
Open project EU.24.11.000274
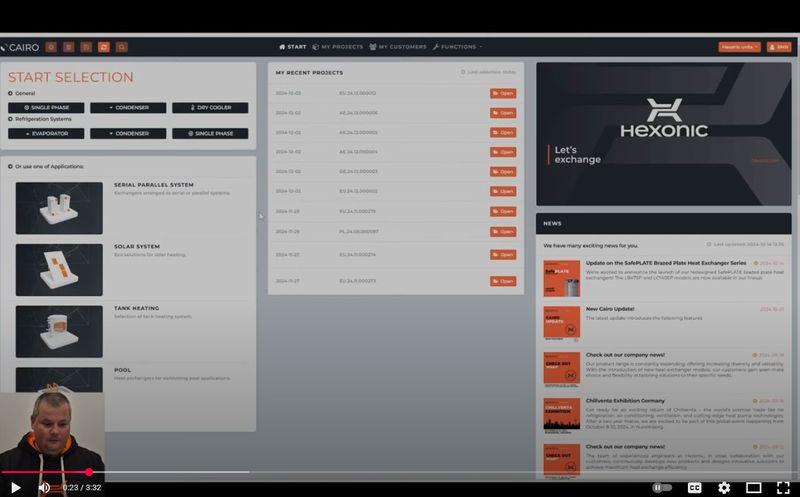pos(503,255)
